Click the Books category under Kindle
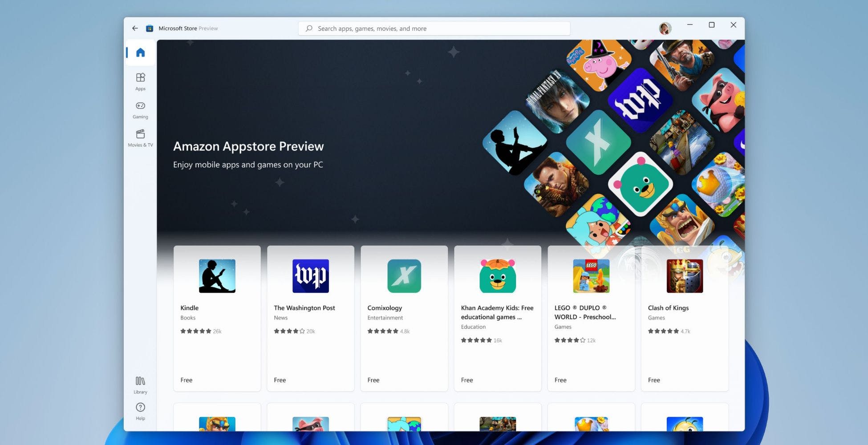This screenshot has height=445, width=868. (x=187, y=317)
